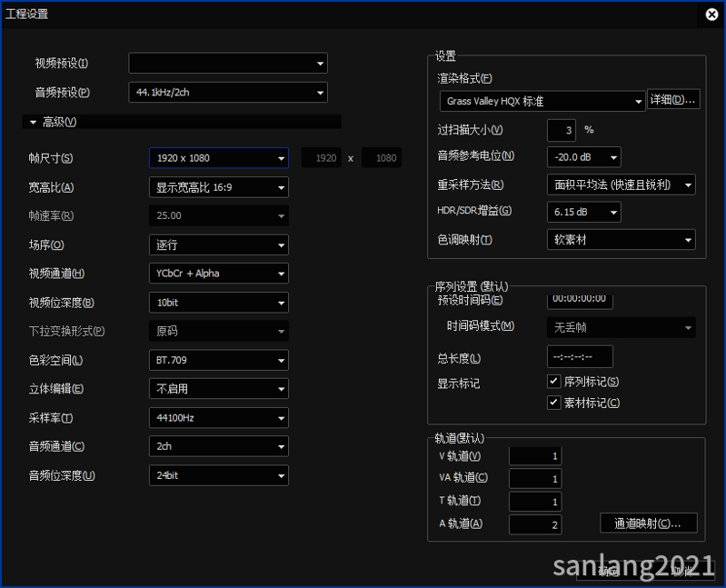Close the 工程设置 dialog
The width and height of the screenshot is (726, 588).
(x=711, y=15)
